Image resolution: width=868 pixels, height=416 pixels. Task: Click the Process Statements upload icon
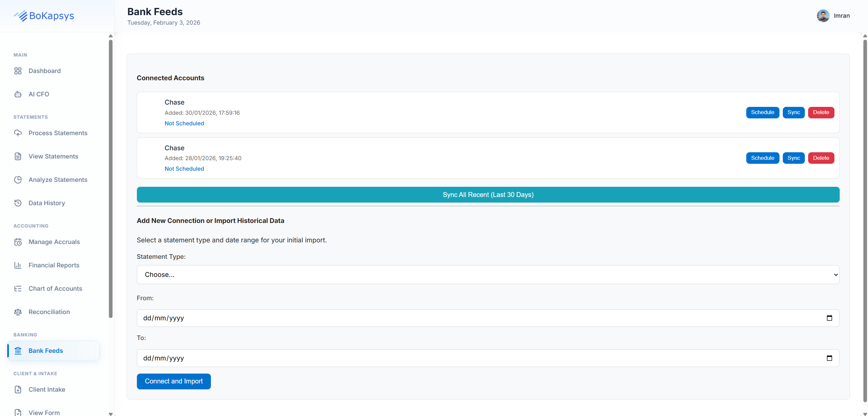tap(18, 133)
